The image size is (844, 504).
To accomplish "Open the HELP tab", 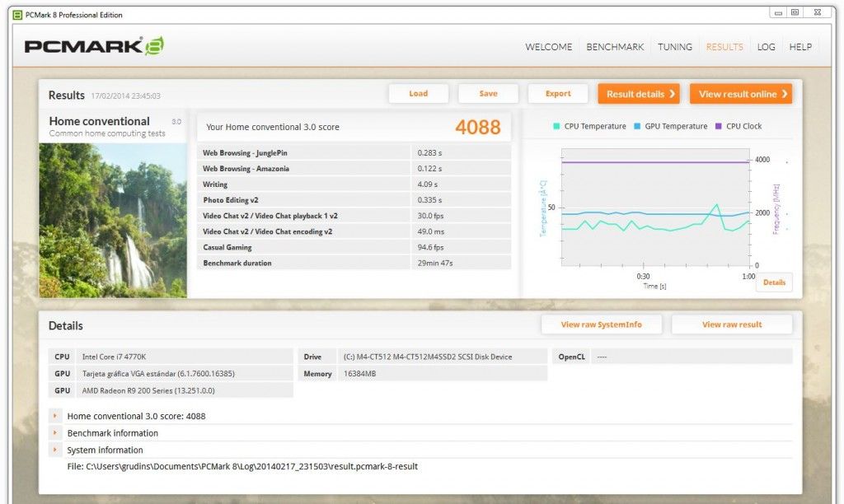I will pyautogui.click(x=800, y=47).
